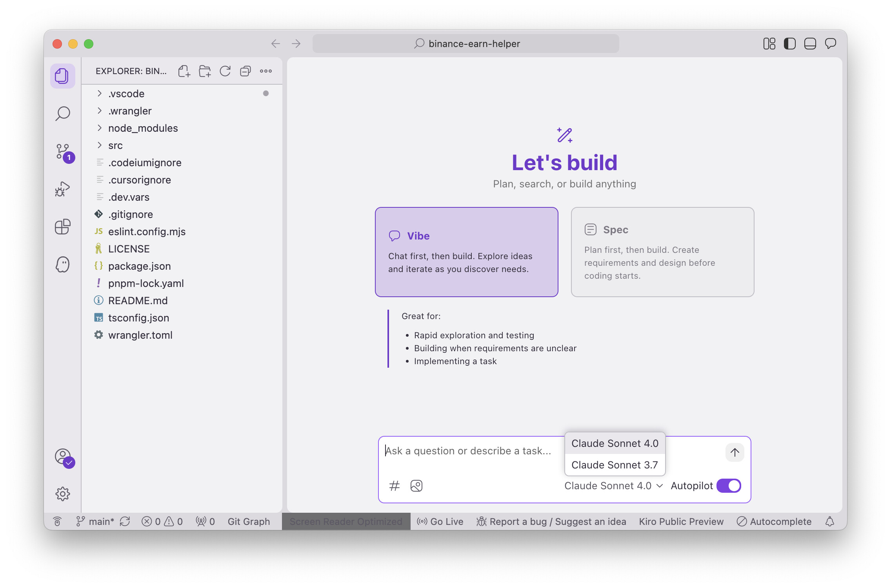Image resolution: width=891 pixels, height=588 pixels.
Task: Select the Spec mode card
Action: click(x=662, y=252)
